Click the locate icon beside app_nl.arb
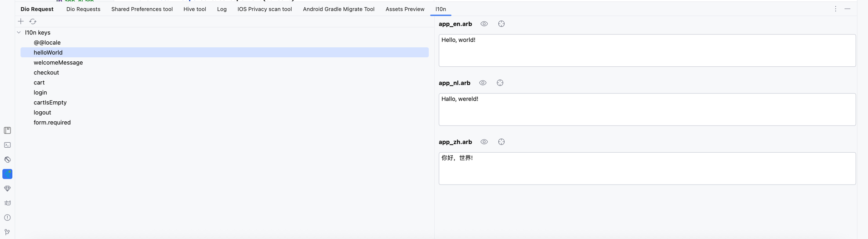 [500, 83]
